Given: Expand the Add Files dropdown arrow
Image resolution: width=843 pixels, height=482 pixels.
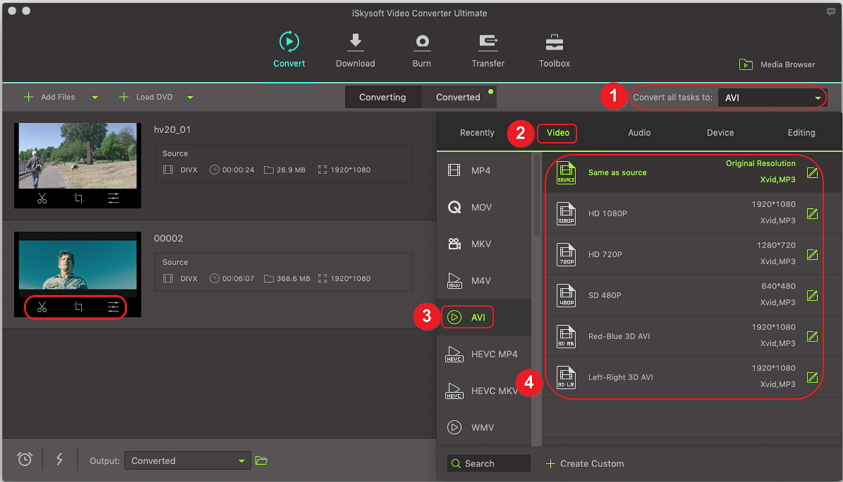Looking at the screenshot, I should pos(95,98).
